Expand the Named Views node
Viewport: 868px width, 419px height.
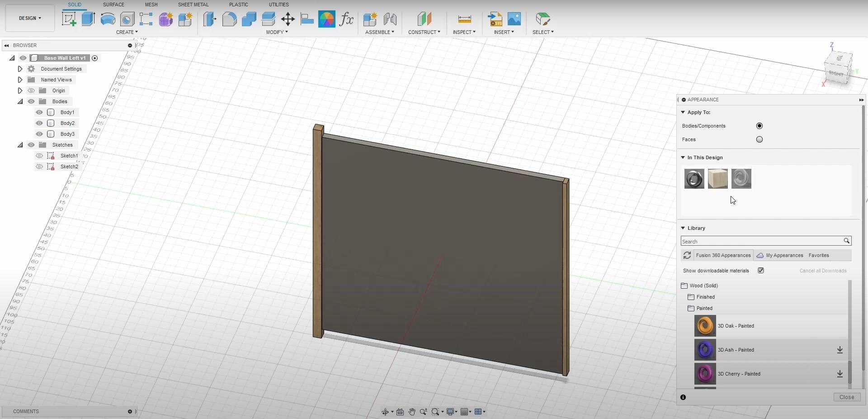[x=20, y=80]
